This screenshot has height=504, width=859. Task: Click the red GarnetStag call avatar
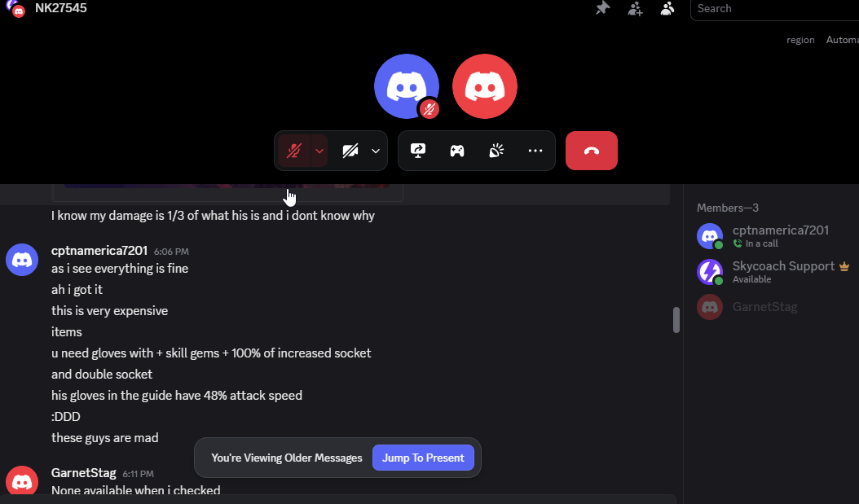pos(485,86)
